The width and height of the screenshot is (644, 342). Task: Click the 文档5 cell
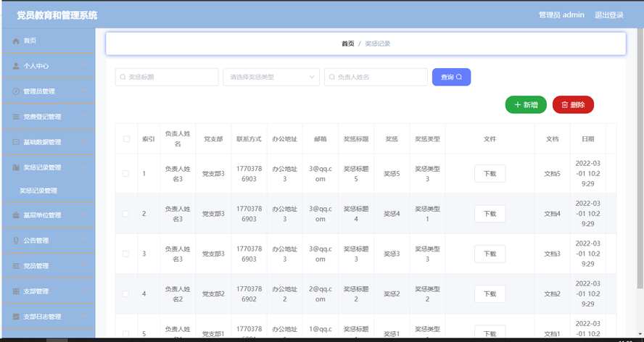click(553, 174)
